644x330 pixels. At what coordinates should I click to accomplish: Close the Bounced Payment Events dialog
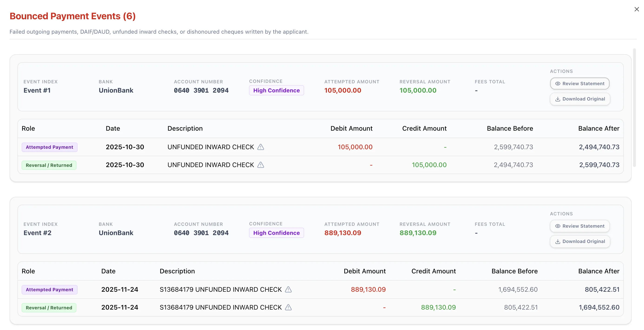click(x=637, y=9)
